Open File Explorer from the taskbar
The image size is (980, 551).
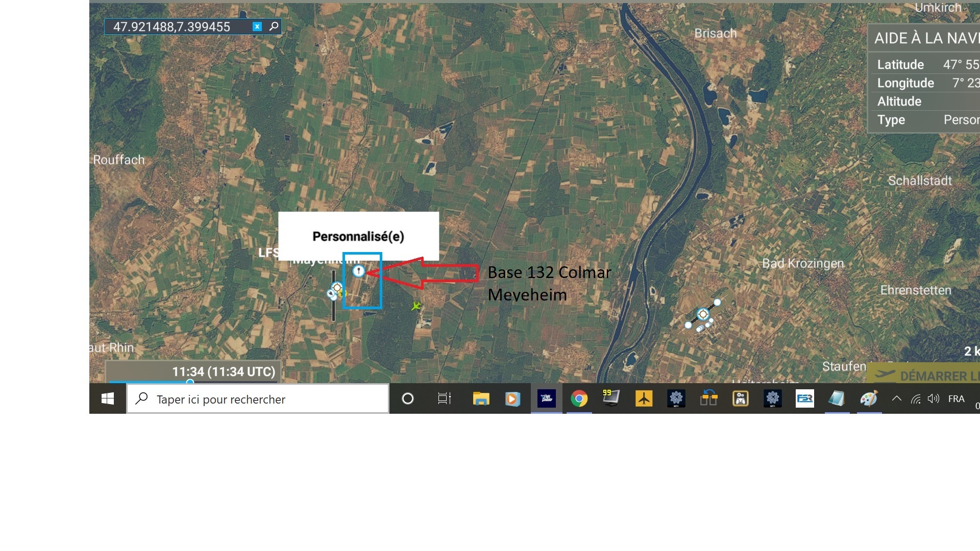click(481, 398)
